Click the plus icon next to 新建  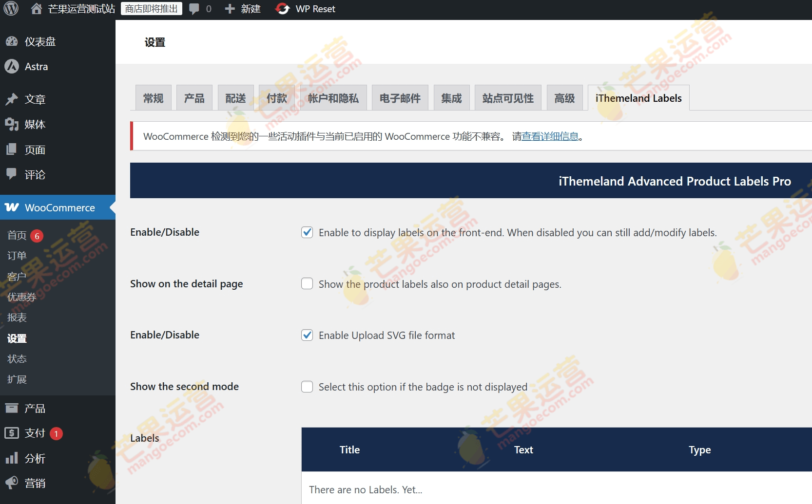(230, 9)
